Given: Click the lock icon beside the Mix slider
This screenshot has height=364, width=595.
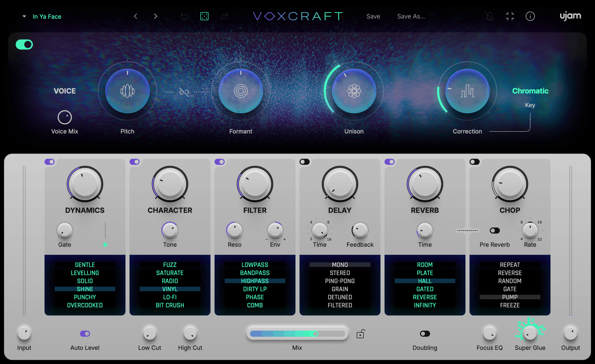Looking at the screenshot, I should (361, 334).
